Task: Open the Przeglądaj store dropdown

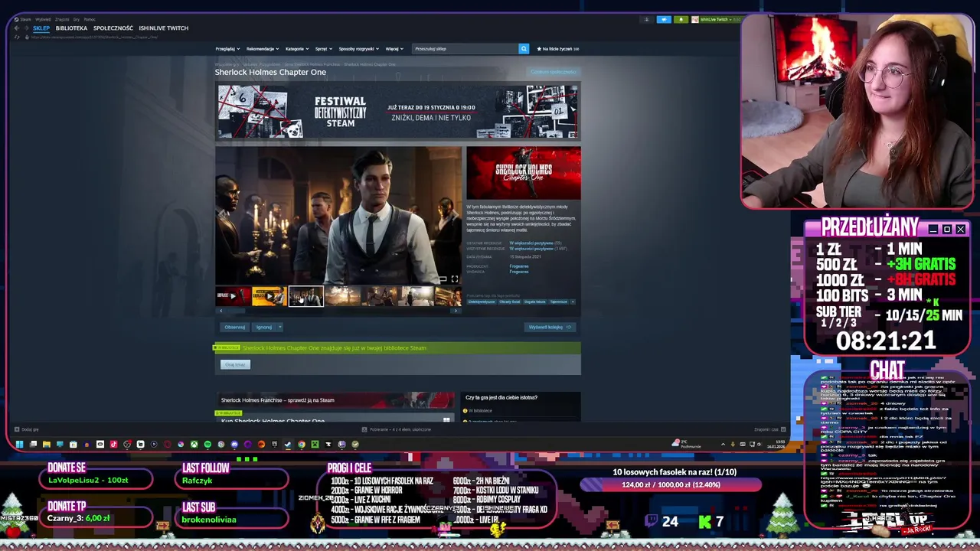Action: coord(226,48)
